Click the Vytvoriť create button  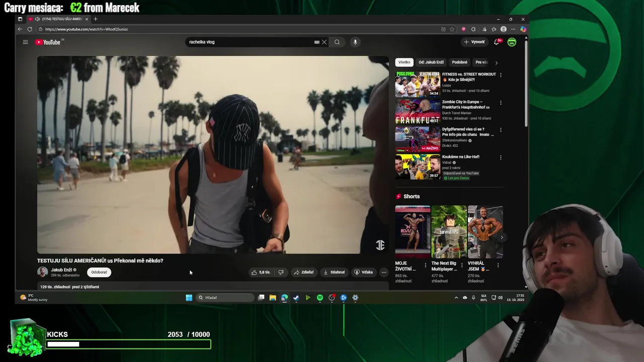(x=474, y=42)
